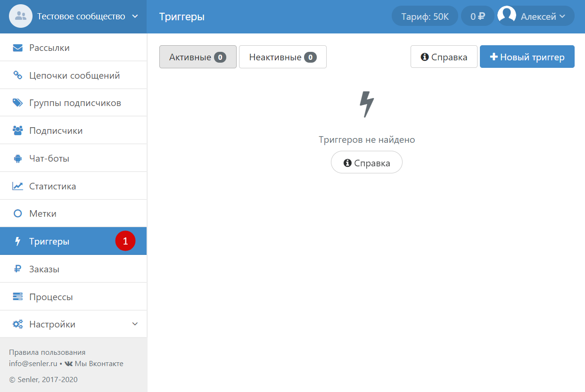
Task: Click the people icon beside Подписчики
Action: point(17,131)
